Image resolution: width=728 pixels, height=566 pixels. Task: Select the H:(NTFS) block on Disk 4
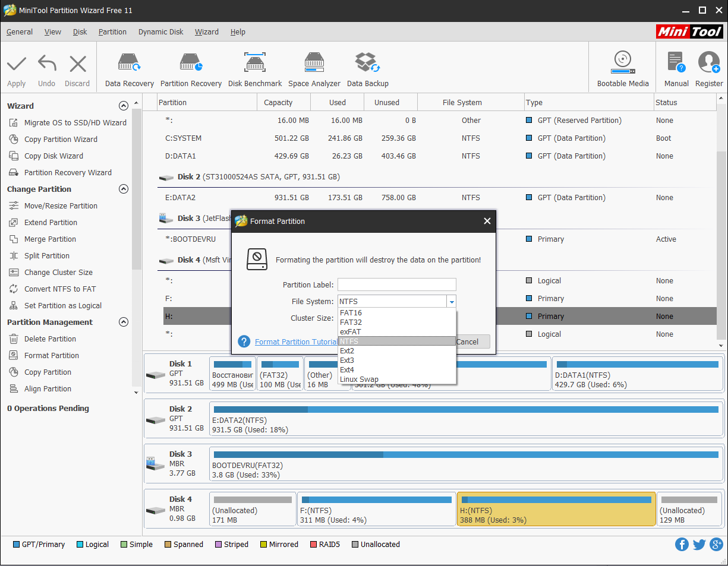556,509
